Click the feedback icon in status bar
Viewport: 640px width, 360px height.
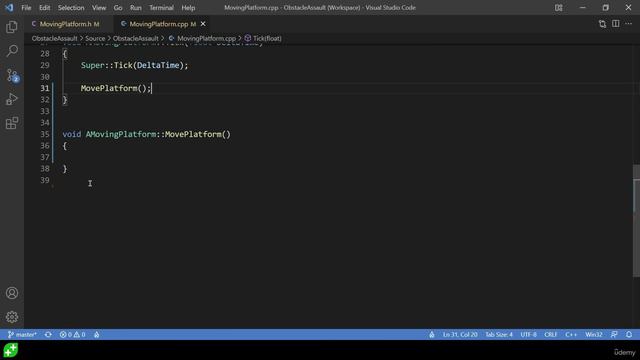(614, 335)
